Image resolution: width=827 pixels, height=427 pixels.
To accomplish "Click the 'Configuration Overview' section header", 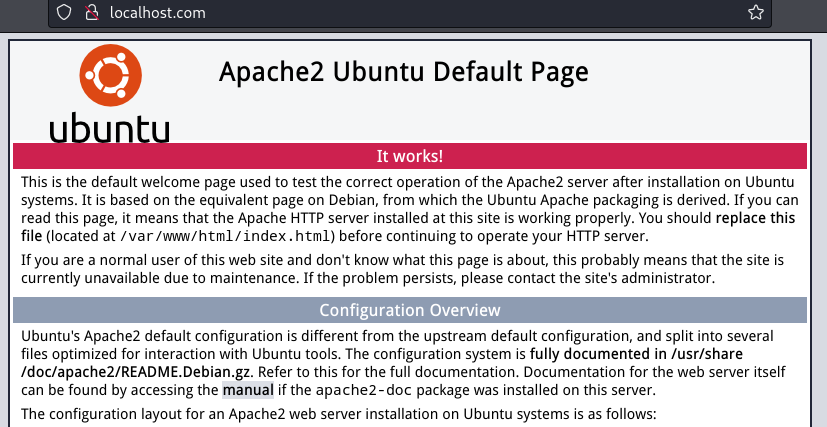I will click(x=409, y=310).
